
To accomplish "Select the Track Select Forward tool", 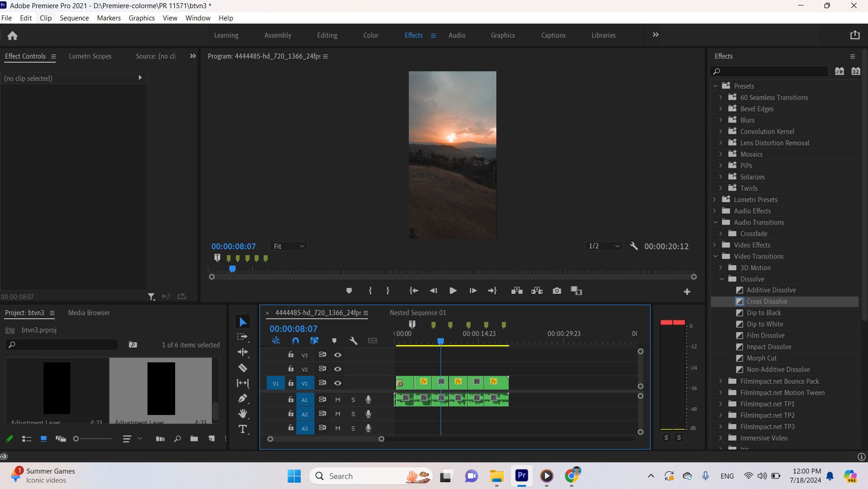I will click(243, 337).
